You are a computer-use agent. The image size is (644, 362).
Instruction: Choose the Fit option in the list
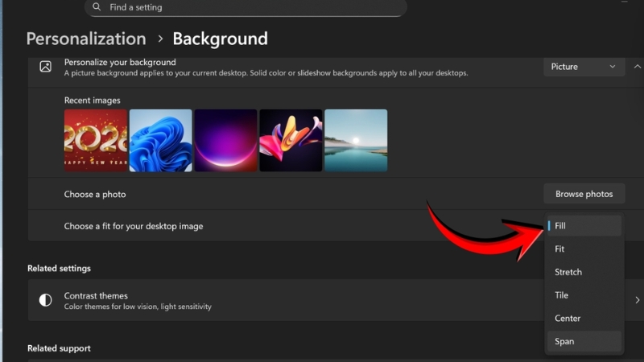(x=584, y=249)
